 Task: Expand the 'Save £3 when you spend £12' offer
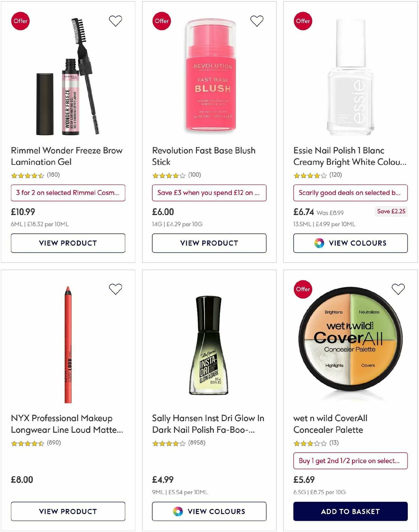tap(209, 193)
